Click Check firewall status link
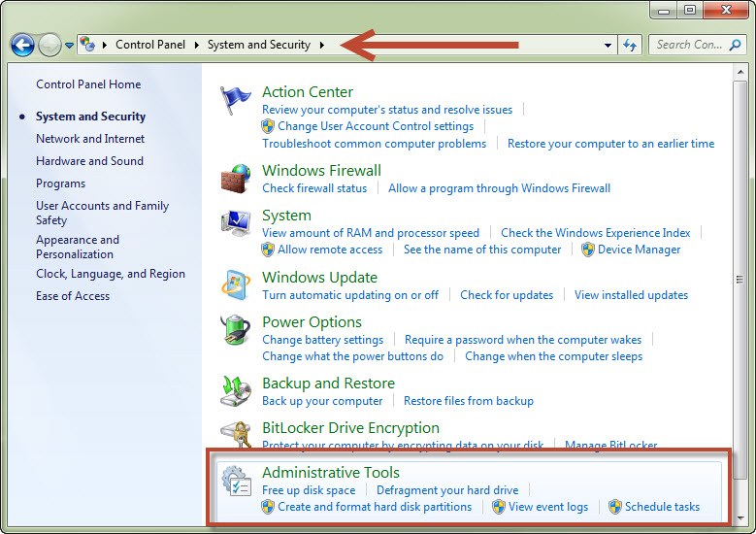Viewport: 756px width, 534px height. pos(314,188)
